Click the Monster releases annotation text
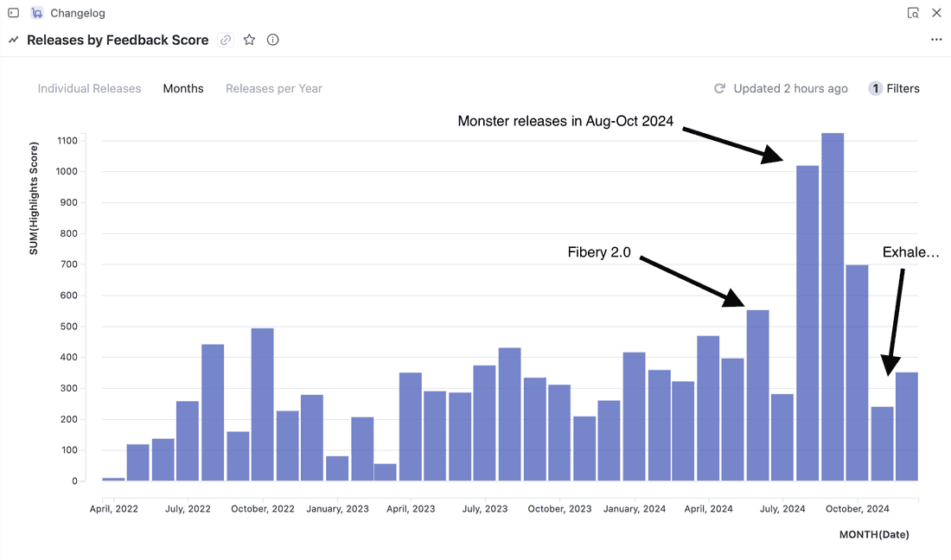This screenshot has height=560, width=951. tap(565, 121)
